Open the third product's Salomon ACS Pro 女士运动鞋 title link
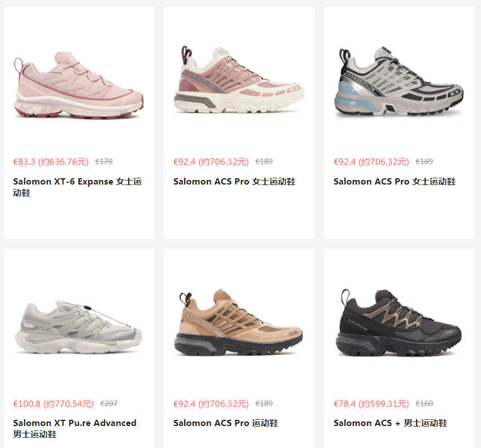Image resolution: width=481 pixels, height=448 pixels. coord(395,182)
